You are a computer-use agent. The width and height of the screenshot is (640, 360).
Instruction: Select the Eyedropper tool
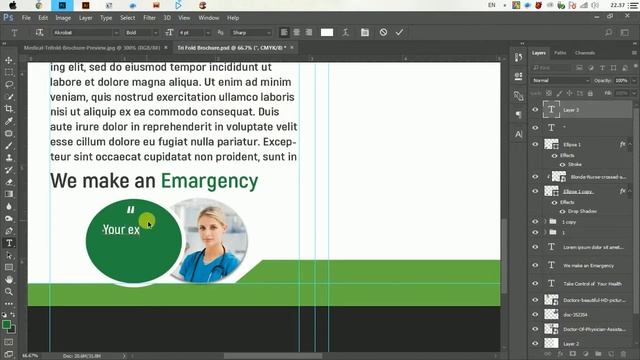pyautogui.click(x=9, y=121)
